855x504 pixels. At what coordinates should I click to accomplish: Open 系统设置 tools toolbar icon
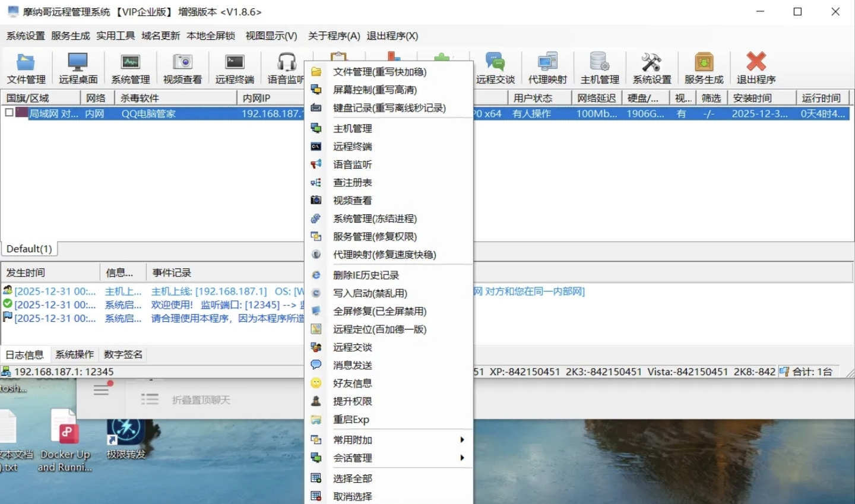pyautogui.click(x=651, y=66)
